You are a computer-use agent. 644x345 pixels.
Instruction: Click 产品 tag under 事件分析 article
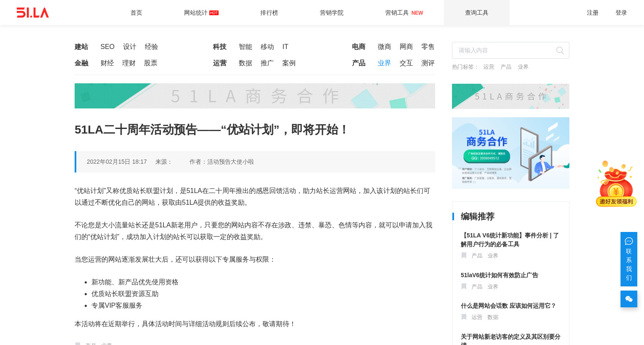(477, 256)
